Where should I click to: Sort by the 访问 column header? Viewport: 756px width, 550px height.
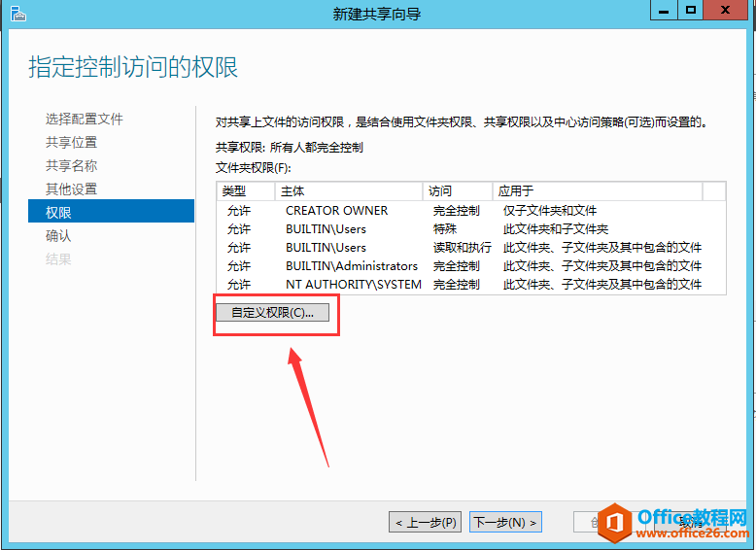pyautogui.click(x=458, y=190)
